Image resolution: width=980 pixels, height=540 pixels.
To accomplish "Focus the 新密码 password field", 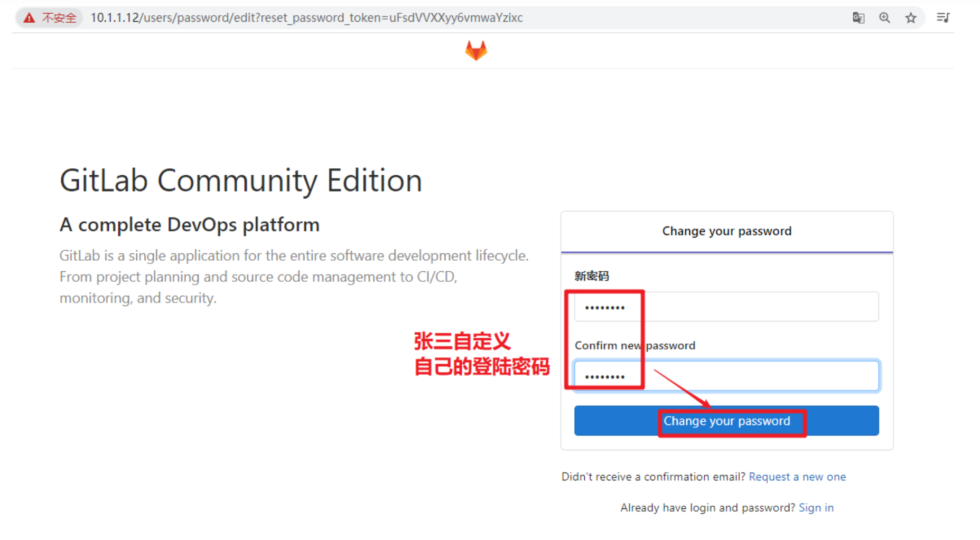I will (x=726, y=307).
